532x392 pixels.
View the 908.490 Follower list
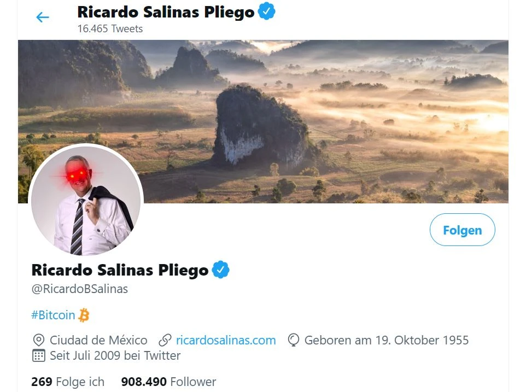point(168,382)
